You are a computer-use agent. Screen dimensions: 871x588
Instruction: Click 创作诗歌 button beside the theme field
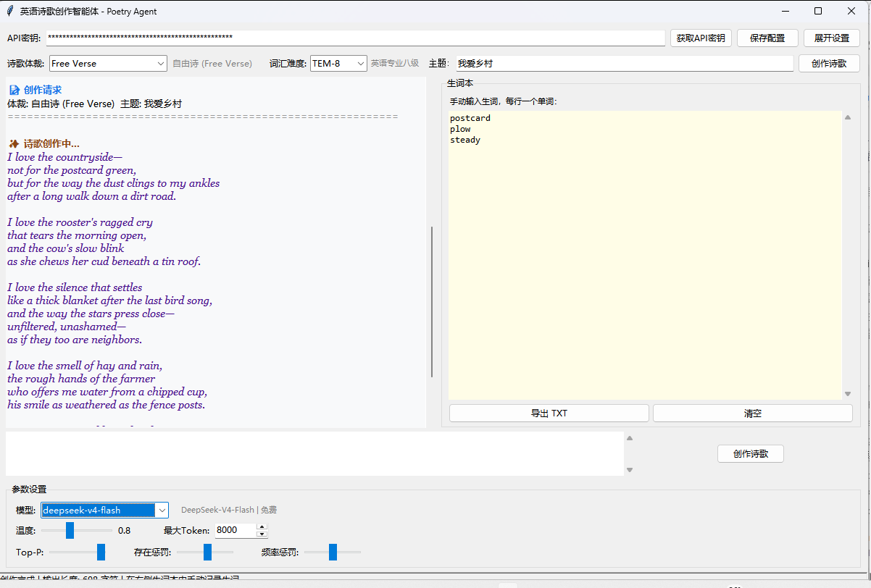coord(829,64)
